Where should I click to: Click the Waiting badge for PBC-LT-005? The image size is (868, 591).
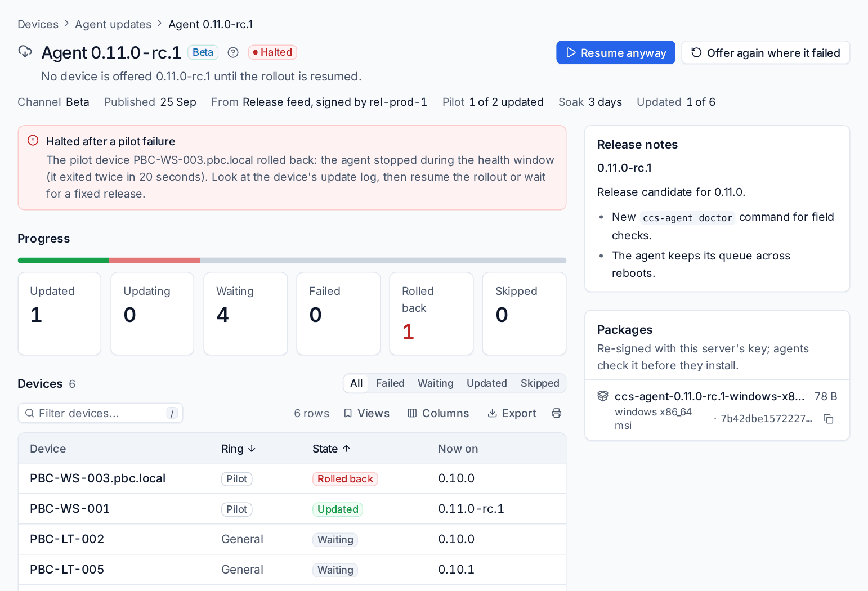335,570
